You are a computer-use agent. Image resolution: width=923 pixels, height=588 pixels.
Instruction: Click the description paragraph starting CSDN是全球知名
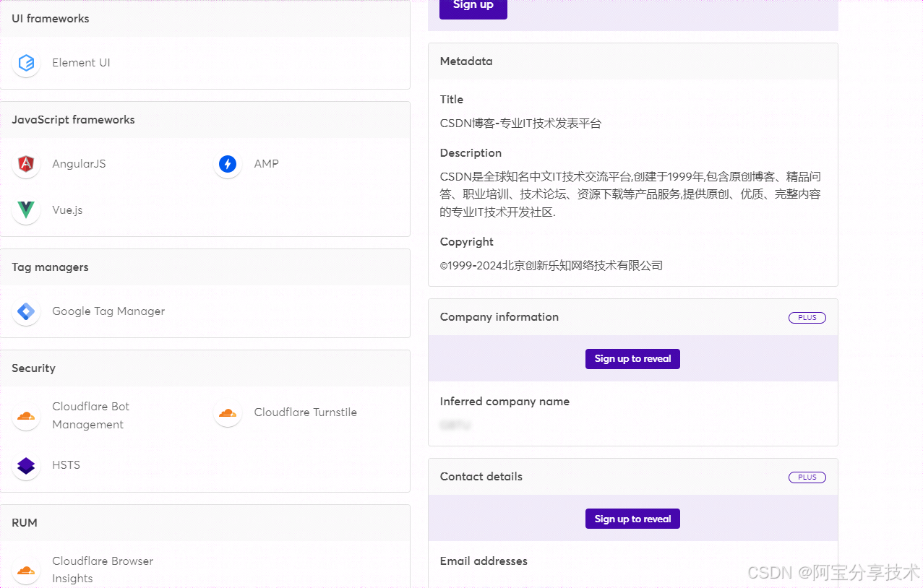tap(630, 194)
